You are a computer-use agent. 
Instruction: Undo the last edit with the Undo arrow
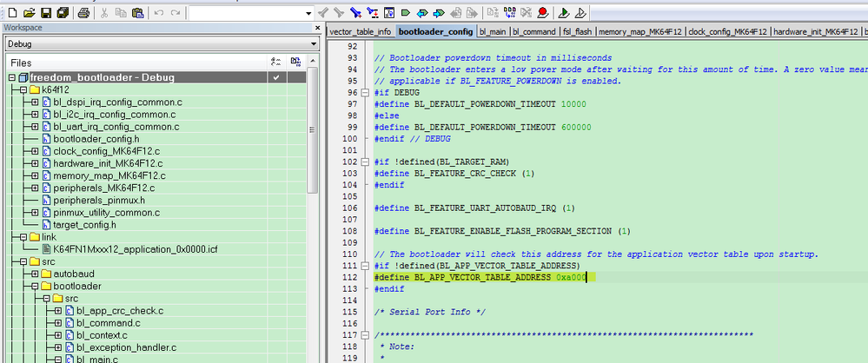click(159, 12)
